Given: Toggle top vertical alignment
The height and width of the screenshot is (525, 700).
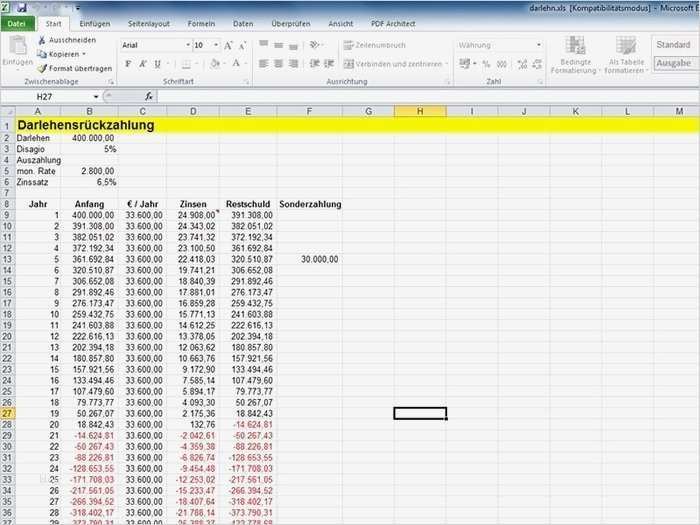Looking at the screenshot, I should coord(263,45).
